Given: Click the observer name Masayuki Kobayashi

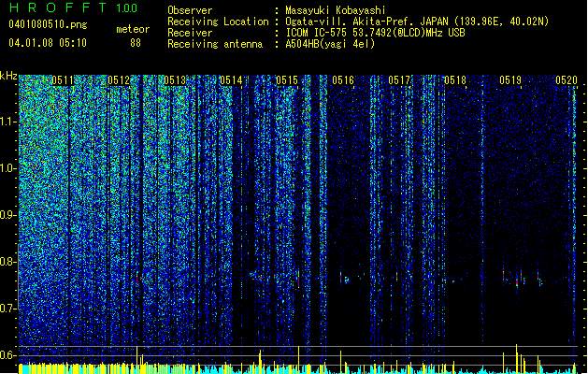Looking at the screenshot, I should pyautogui.click(x=336, y=10).
